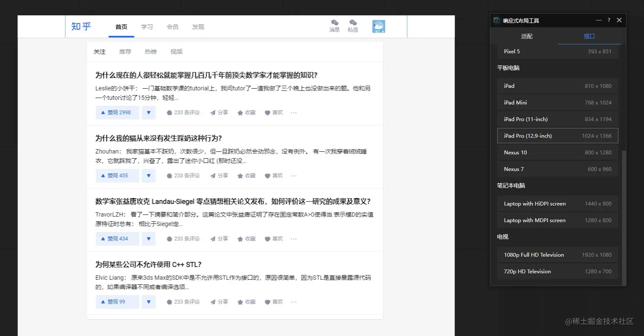Share the 张益唐 Landau-Siegel post
644x336 pixels.
point(219,239)
